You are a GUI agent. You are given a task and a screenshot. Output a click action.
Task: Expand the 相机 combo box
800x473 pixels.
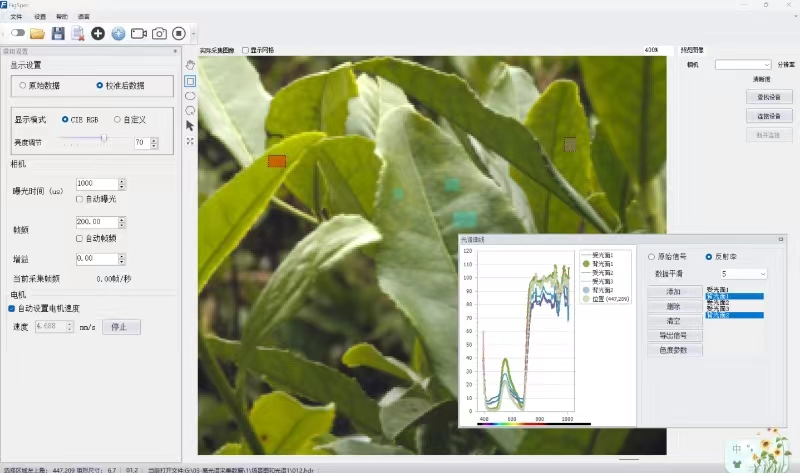743,64
